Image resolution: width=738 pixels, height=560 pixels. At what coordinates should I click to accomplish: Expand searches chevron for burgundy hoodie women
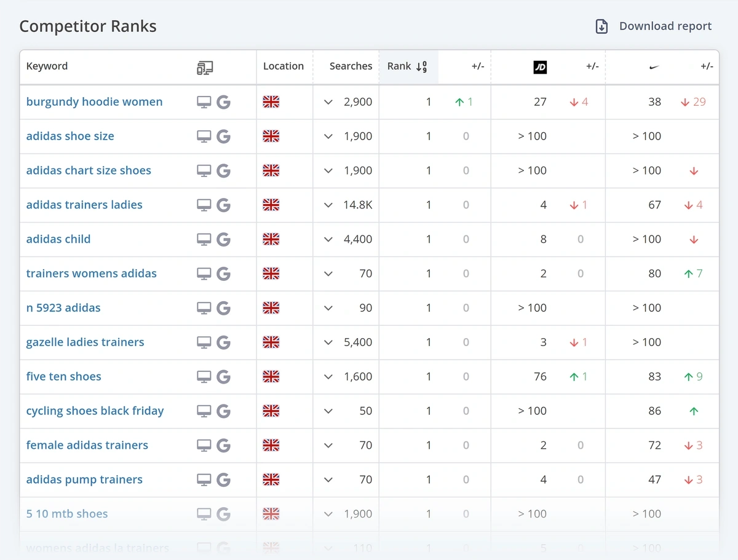tap(328, 102)
